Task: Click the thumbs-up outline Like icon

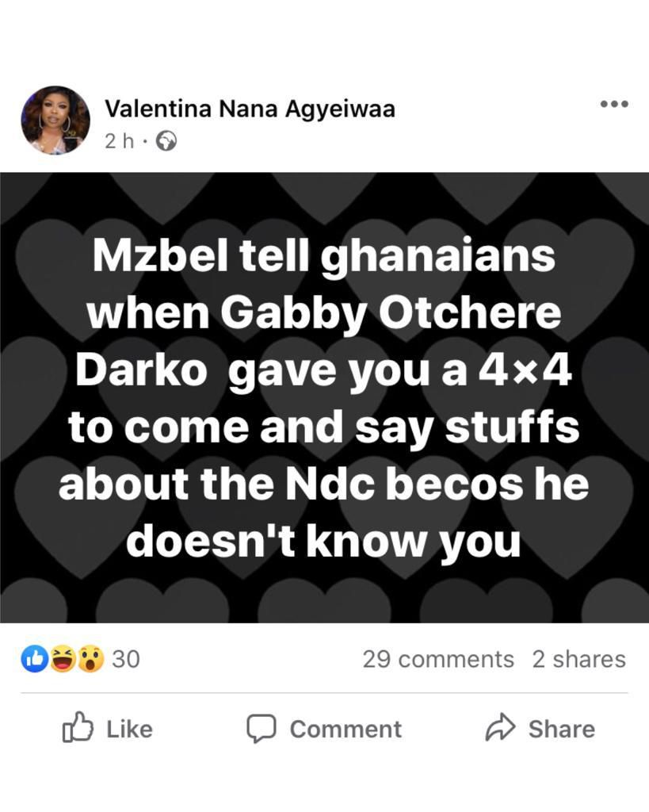Action: (x=78, y=728)
